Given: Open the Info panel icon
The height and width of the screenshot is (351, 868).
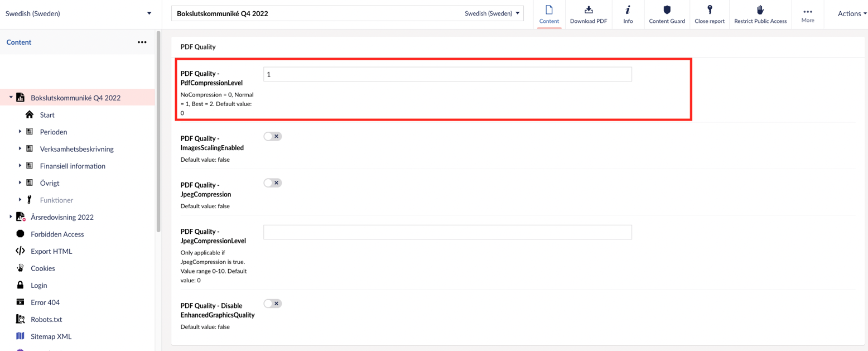Looking at the screenshot, I should point(628,10).
